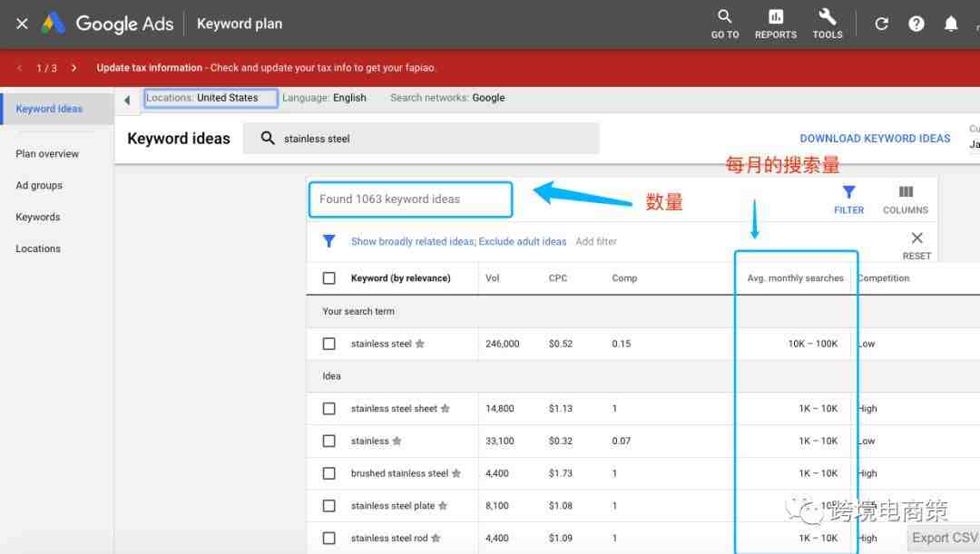Image resolution: width=980 pixels, height=554 pixels.
Task: Open Ad groups in the sidebar
Action: (x=39, y=186)
